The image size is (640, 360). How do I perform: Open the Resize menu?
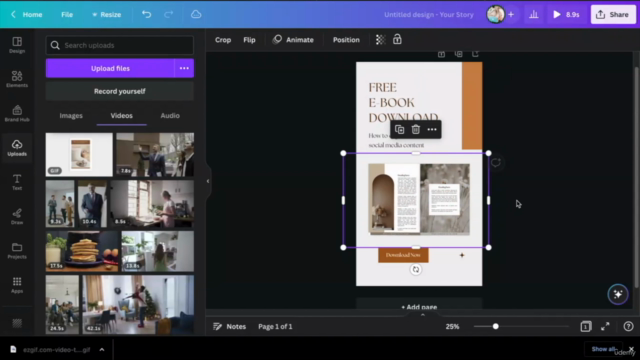(x=107, y=14)
